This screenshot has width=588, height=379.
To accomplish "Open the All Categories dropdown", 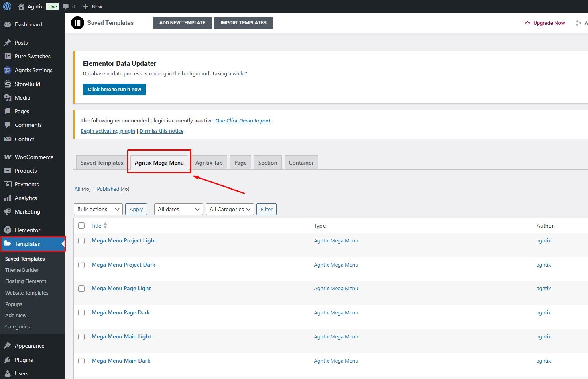I will 230,209.
